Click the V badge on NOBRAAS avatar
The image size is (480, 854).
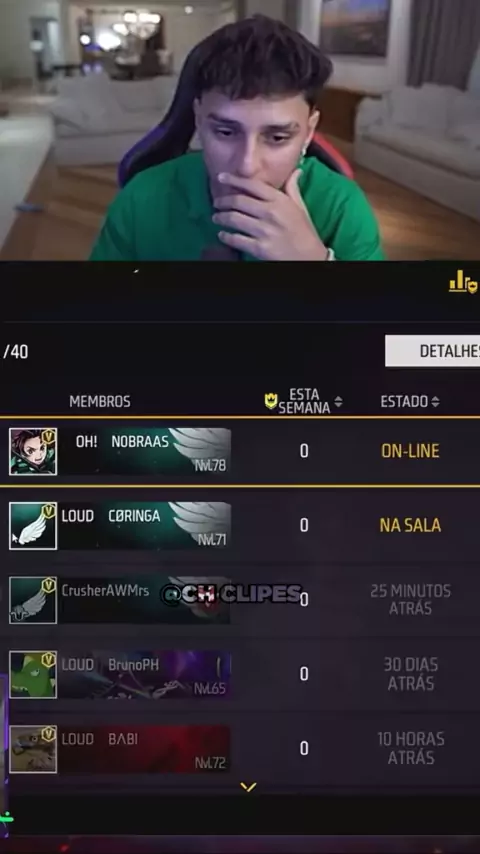48,436
